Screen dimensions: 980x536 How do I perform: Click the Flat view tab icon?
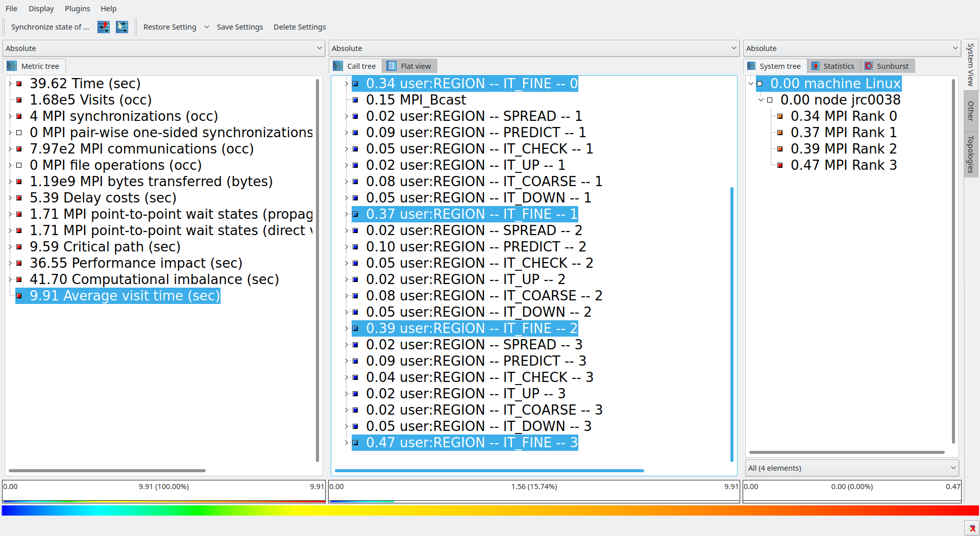[x=391, y=66]
